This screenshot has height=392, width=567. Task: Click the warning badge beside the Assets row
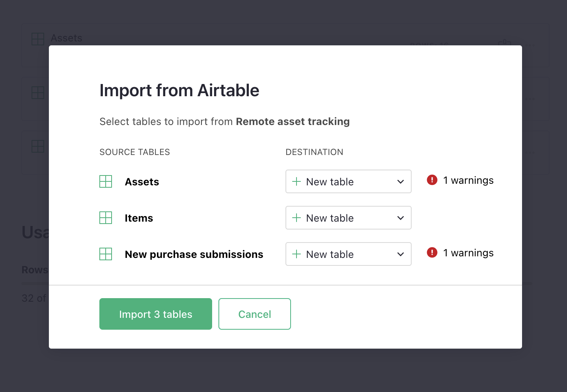432,180
